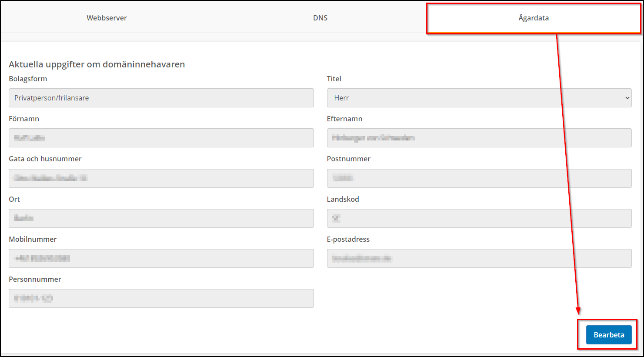The width and height of the screenshot is (644, 357).
Task: Click the heading 'Aktuella uppgifter om domäninnehavaren'
Action: click(97, 64)
